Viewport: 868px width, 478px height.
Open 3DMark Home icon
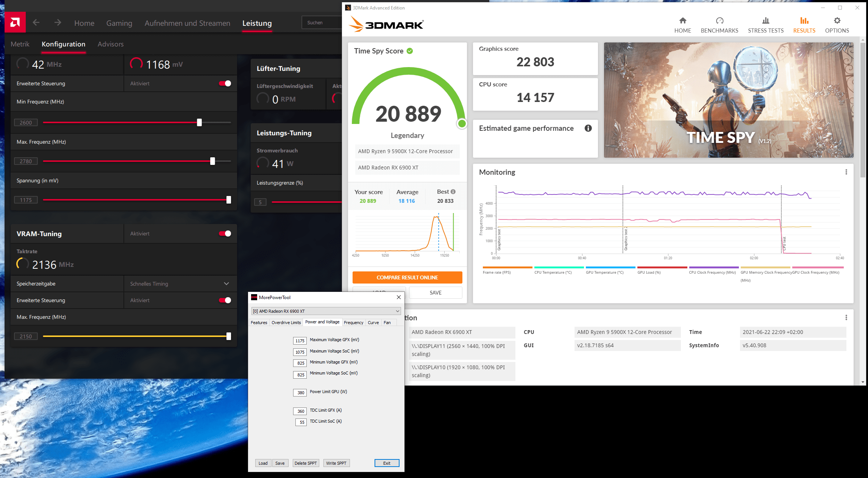(682, 21)
